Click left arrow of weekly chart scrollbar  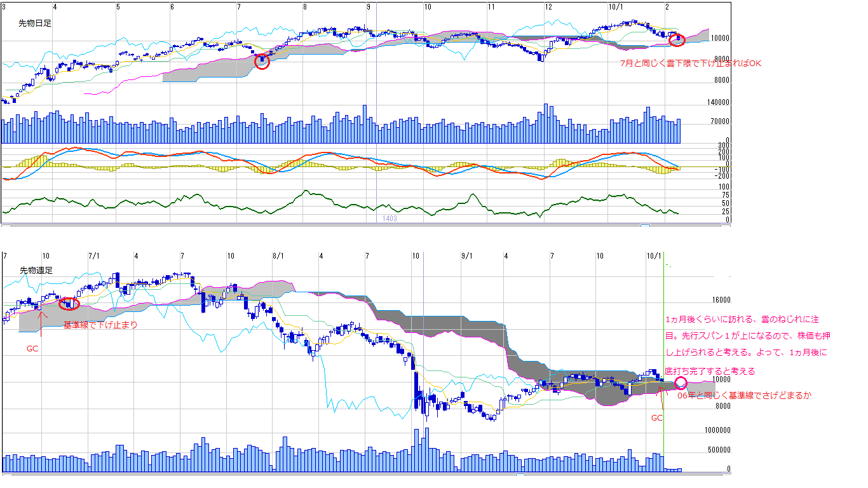6,475
